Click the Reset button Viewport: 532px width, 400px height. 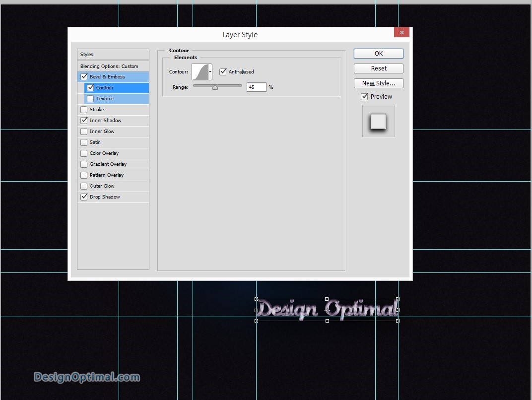[x=379, y=68]
